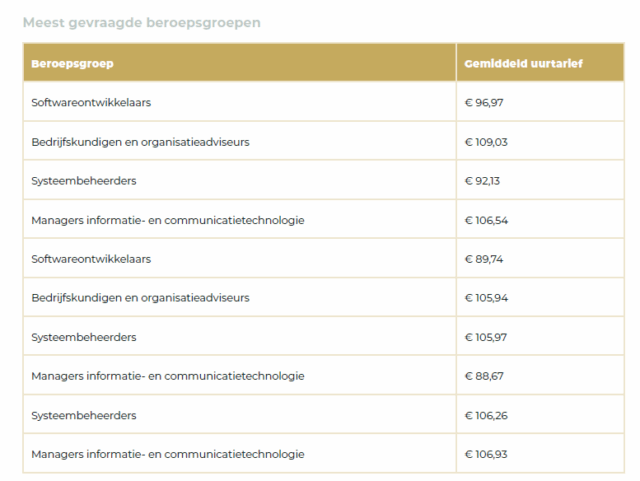Image resolution: width=640 pixels, height=481 pixels.
Task: Select last Managers informatie- en communicatietechnologie row
Action: 324,454
